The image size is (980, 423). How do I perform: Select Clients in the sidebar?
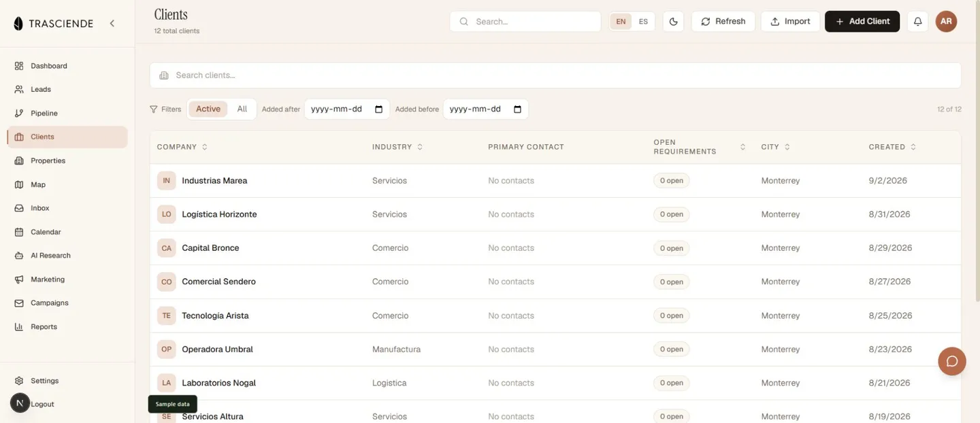click(67, 137)
